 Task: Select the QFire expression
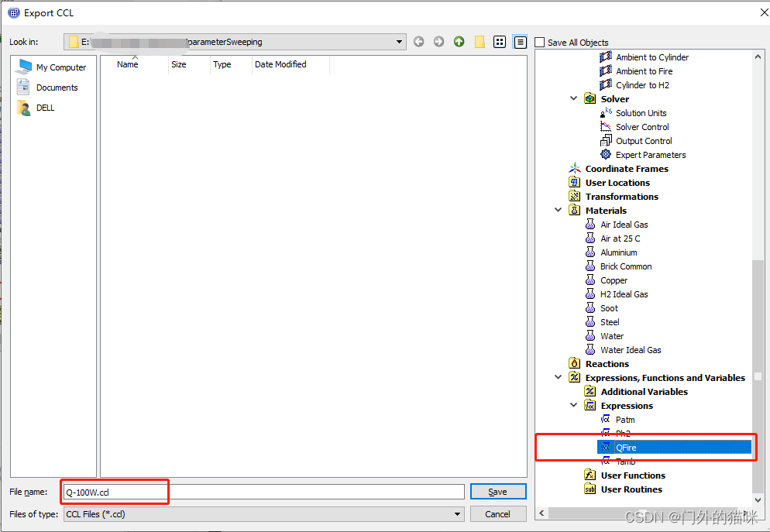674,447
